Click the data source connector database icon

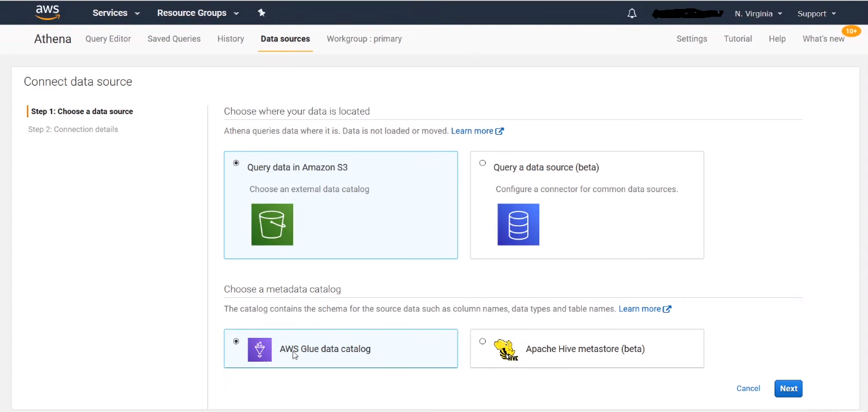tap(518, 224)
